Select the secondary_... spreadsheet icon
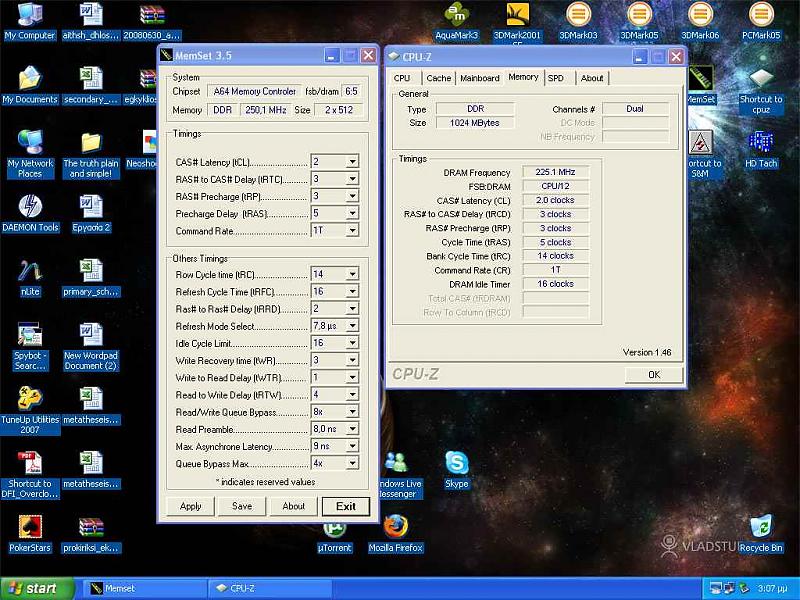800x600 pixels. [91, 85]
